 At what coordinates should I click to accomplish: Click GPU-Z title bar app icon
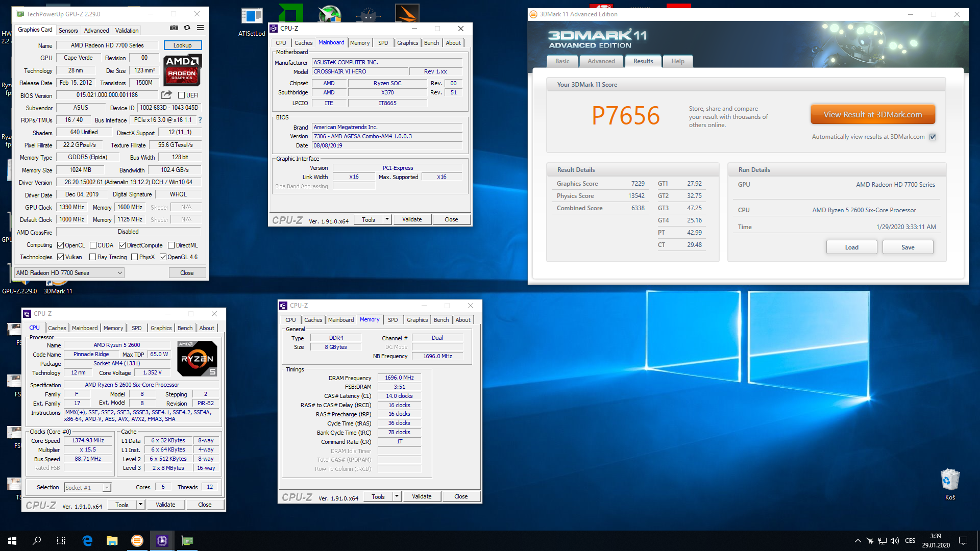click(20, 14)
